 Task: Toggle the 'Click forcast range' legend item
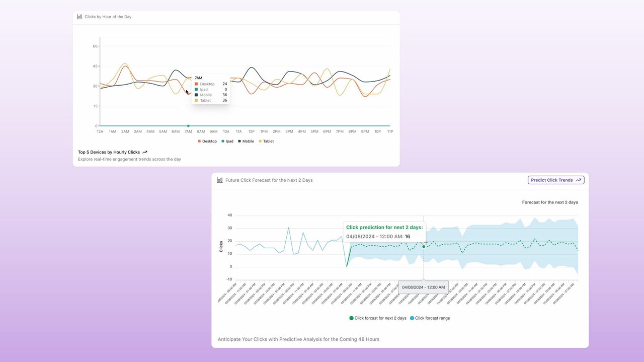pos(430,318)
